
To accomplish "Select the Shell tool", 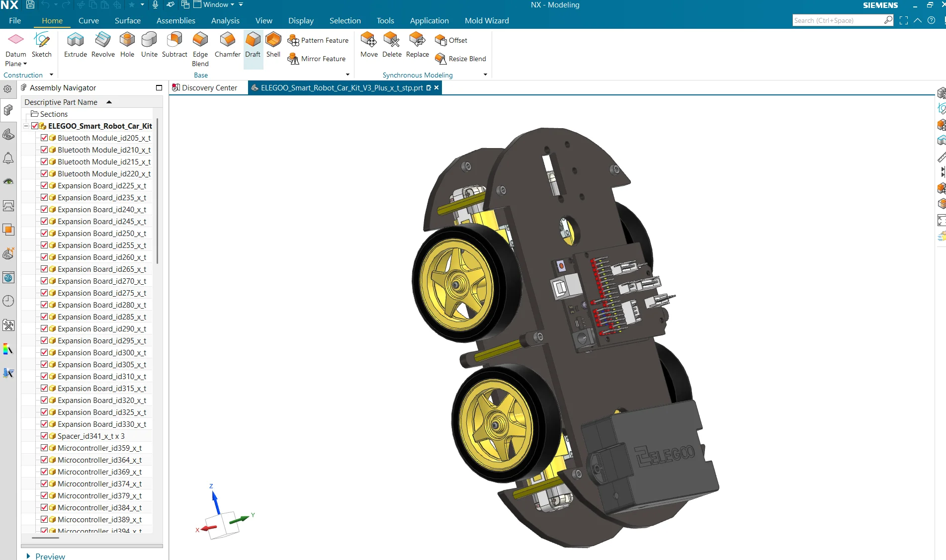I will [273, 45].
